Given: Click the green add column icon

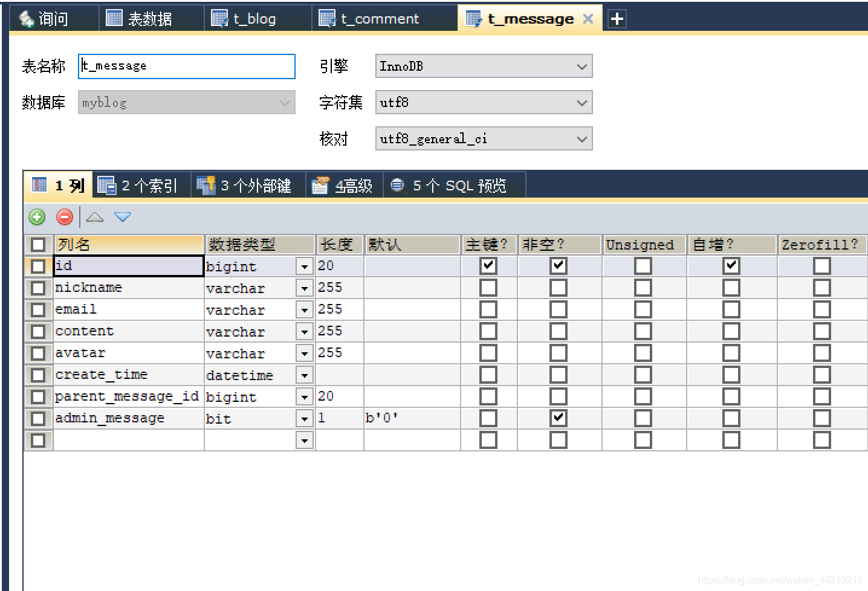Looking at the screenshot, I should pyautogui.click(x=37, y=217).
